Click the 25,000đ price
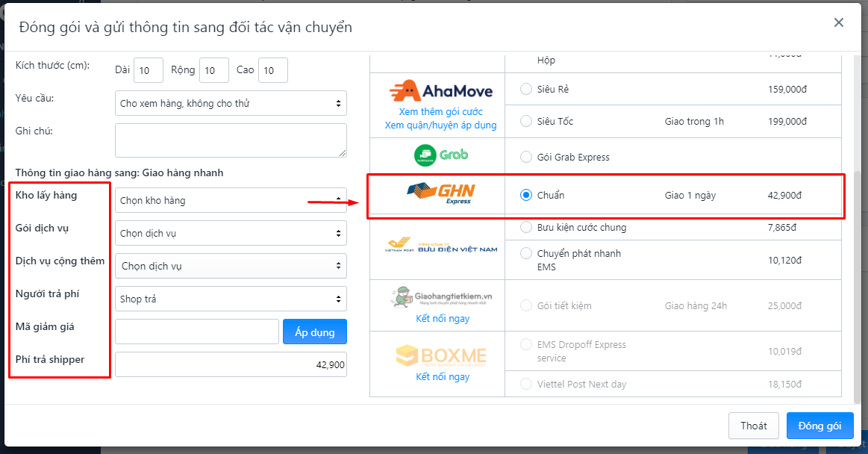The height and width of the screenshot is (454, 868). pyautogui.click(x=784, y=305)
